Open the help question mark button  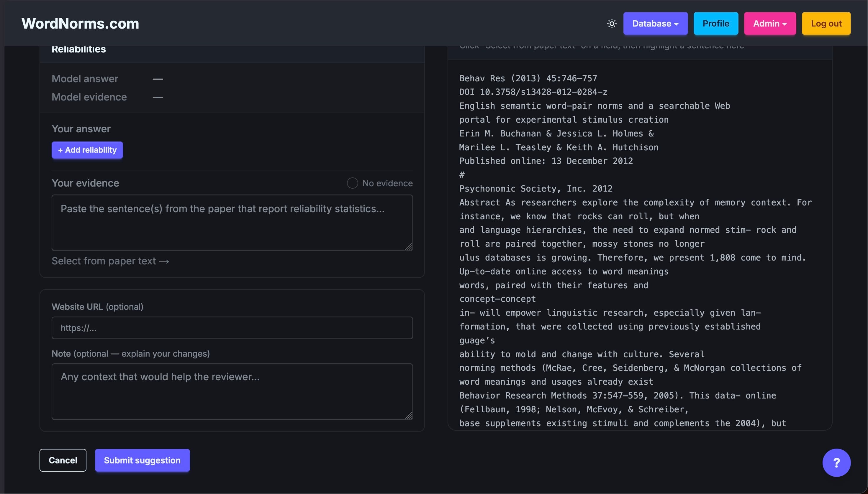pyautogui.click(x=836, y=462)
